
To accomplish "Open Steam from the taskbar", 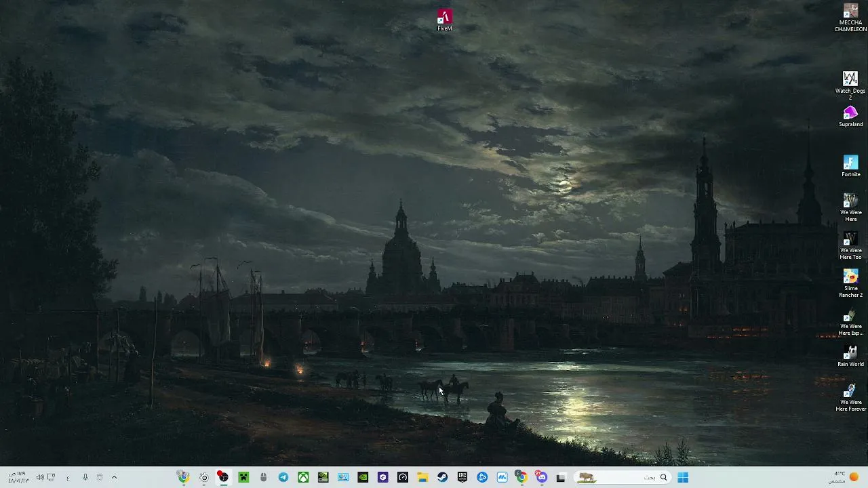I will click(442, 477).
